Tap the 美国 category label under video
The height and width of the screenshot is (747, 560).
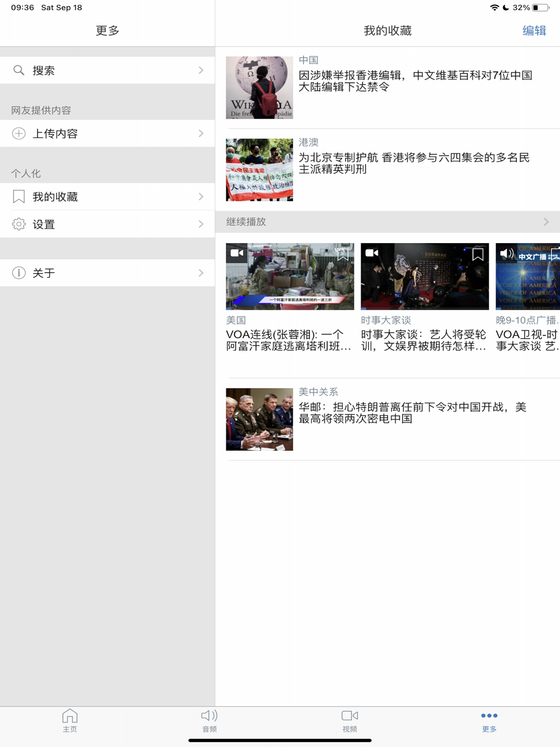pos(236,320)
